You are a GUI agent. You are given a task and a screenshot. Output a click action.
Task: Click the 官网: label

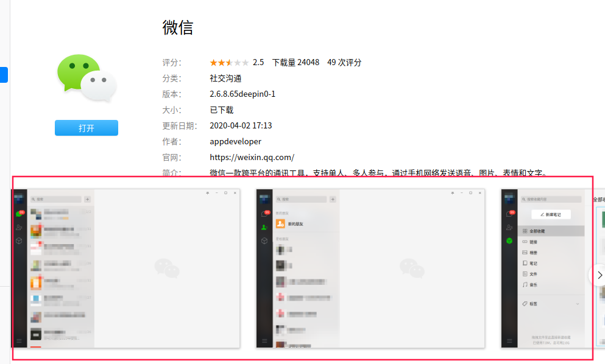pos(172,157)
